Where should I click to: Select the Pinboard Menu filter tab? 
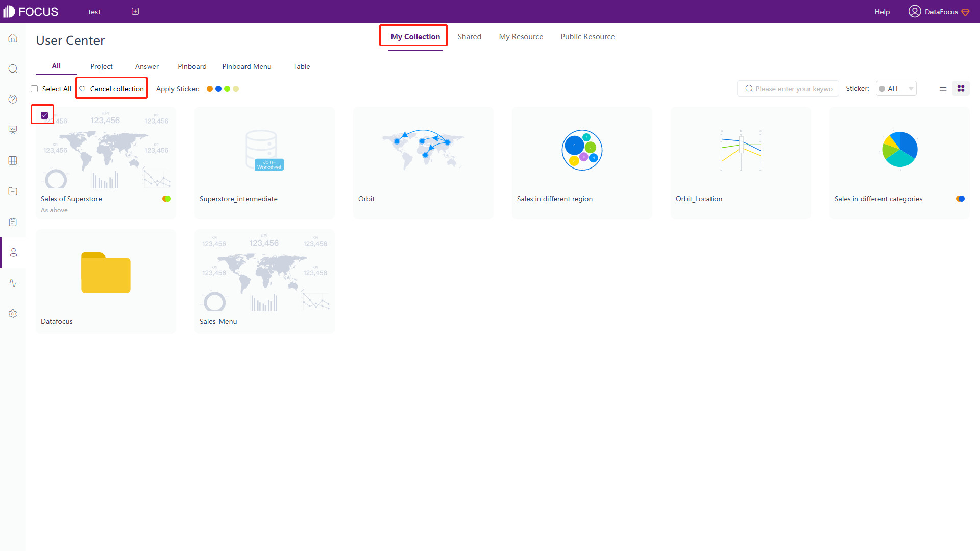click(247, 66)
